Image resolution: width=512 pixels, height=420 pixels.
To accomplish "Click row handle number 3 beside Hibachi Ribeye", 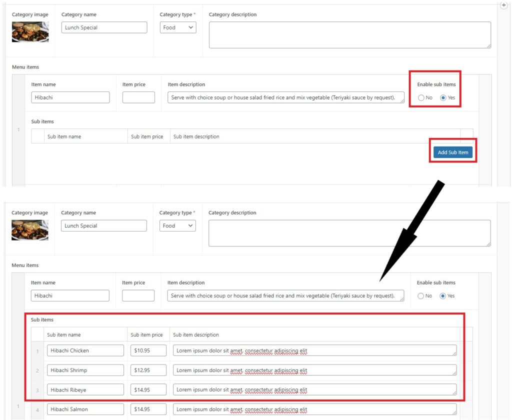I will pyautogui.click(x=37, y=390).
